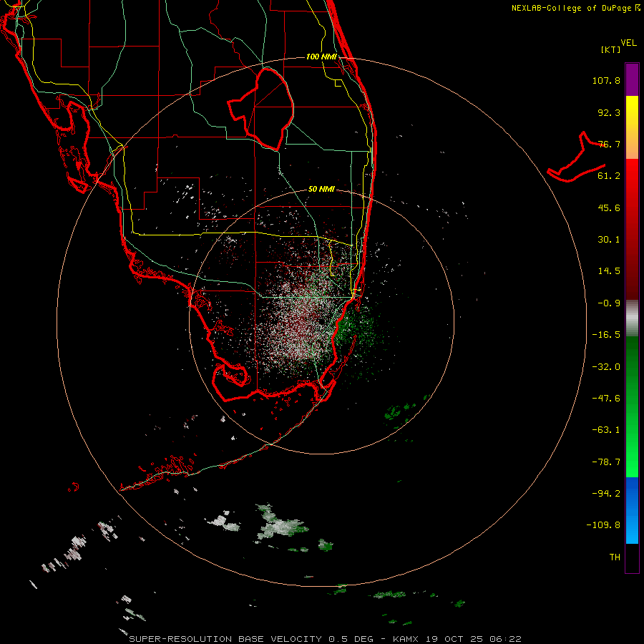Viewport: 644px width, 644px height.
Task: Click the -109.8 value on velocity scale
Action: pos(603,525)
